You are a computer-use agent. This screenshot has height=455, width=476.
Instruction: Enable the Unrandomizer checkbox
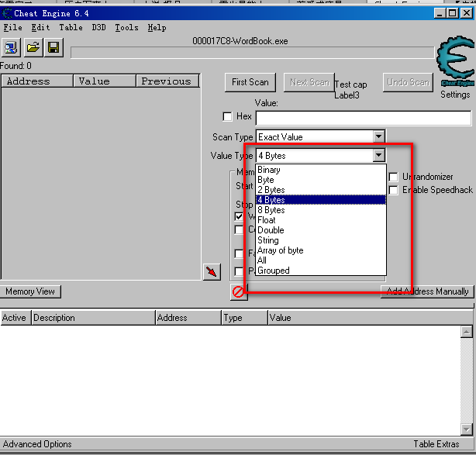click(x=393, y=177)
